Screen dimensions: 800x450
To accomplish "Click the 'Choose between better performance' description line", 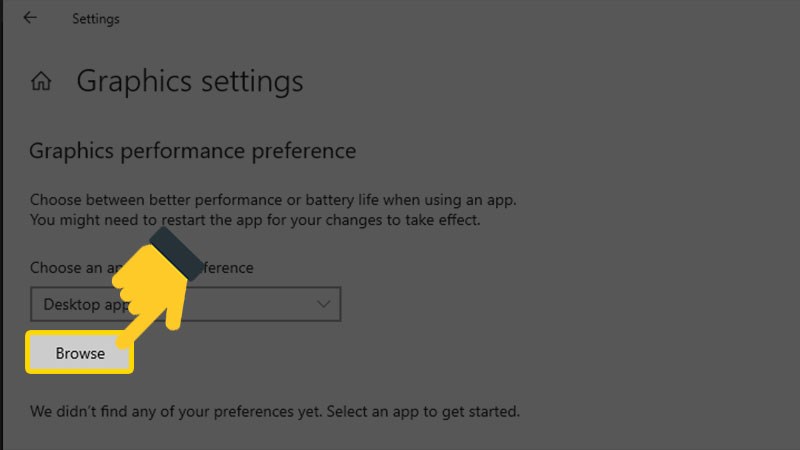I will [273, 199].
